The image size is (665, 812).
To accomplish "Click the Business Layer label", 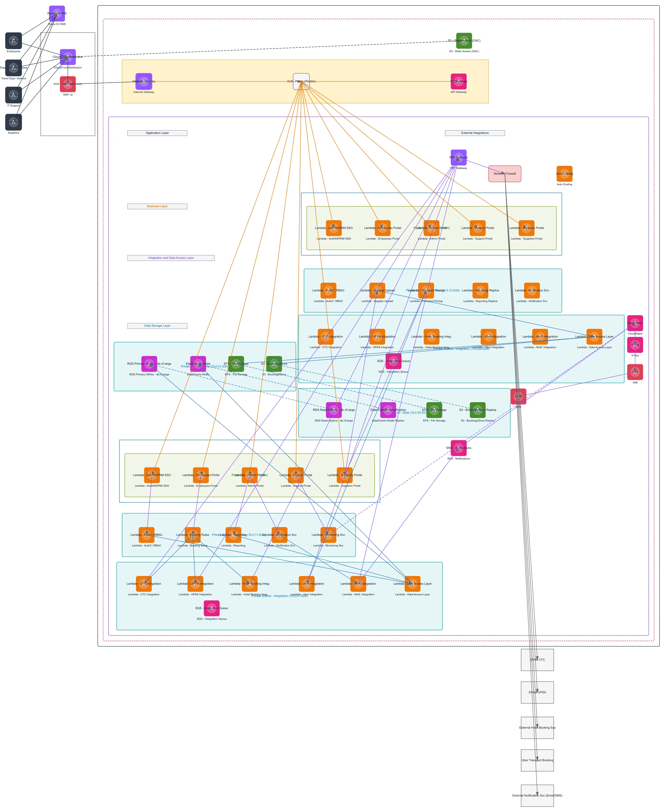I will pos(157,207).
